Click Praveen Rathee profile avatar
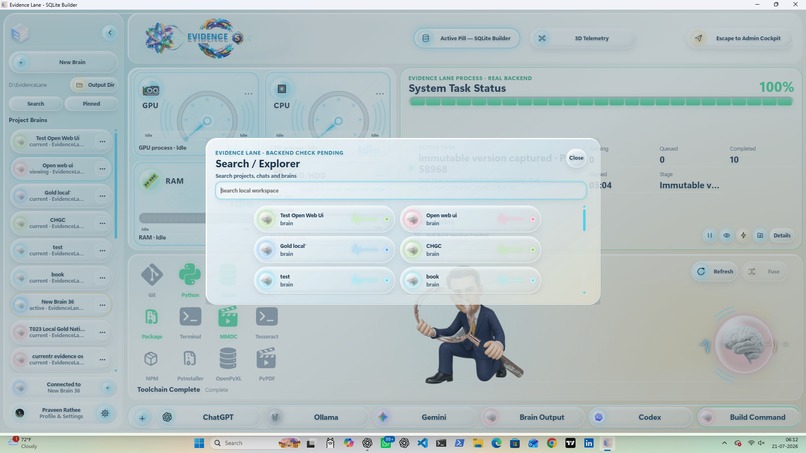 coord(20,413)
